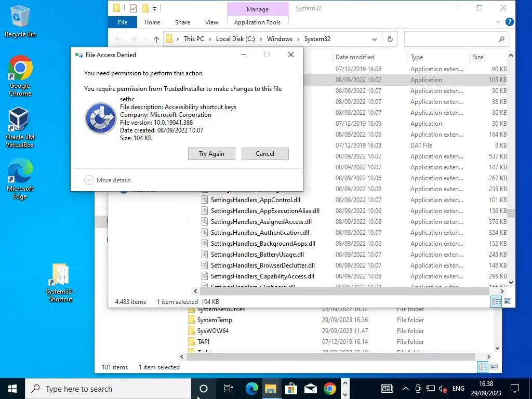The width and height of the screenshot is (532, 399).
Task: Click Try Again in access denied dialog
Action: [212, 154]
